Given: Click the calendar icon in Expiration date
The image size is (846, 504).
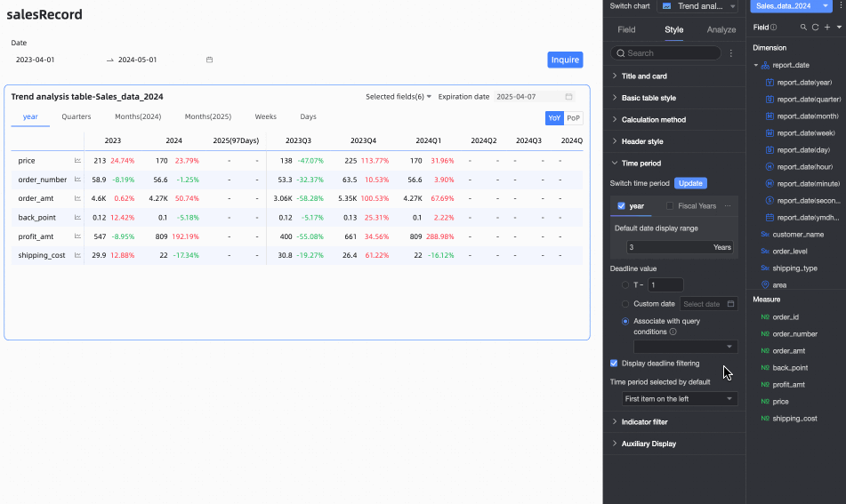Looking at the screenshot, I should (x=568, y=96).
